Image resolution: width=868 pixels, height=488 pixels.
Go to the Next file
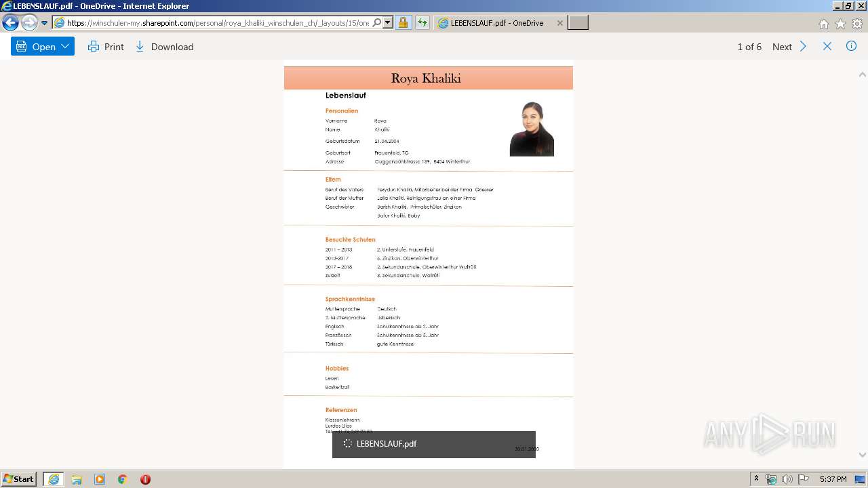782,47
